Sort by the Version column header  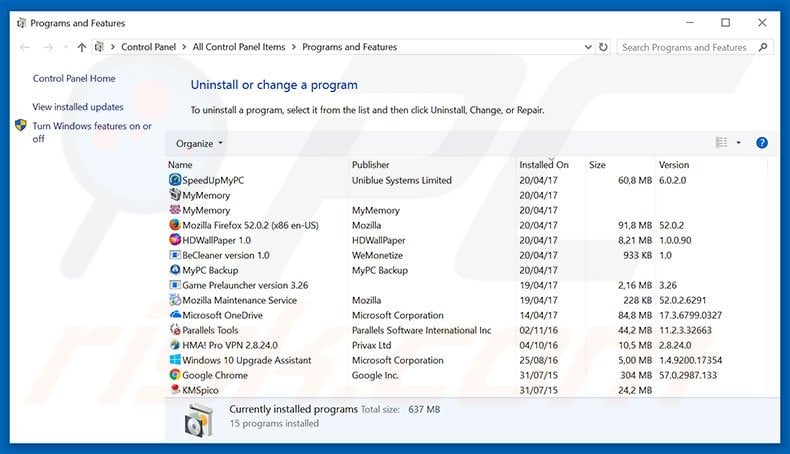[674, 165]
